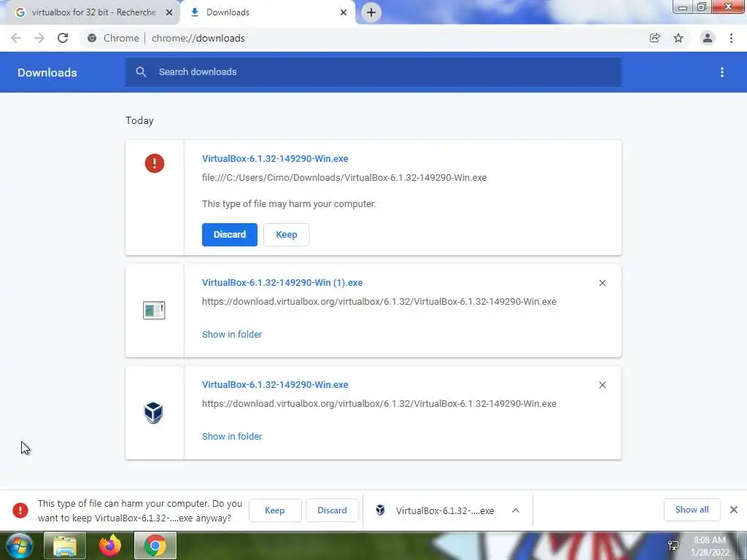Screen dimensions: 747x560
Task: Select the Downloads tab
Action: [268, 12]
